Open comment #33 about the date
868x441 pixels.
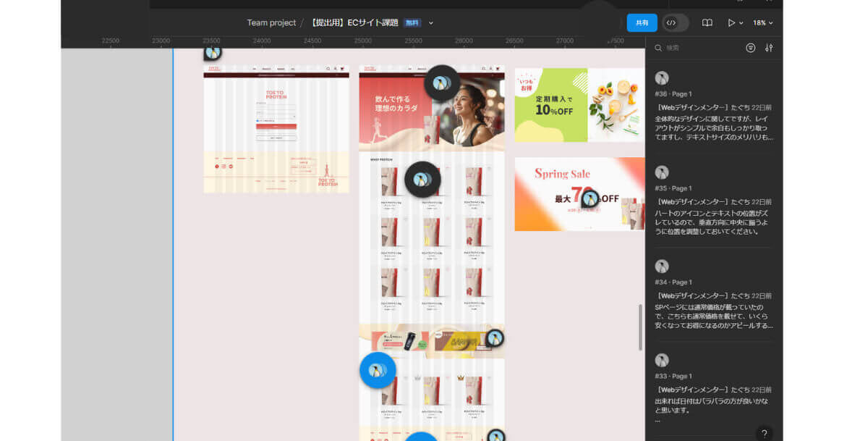click(714, 387)
